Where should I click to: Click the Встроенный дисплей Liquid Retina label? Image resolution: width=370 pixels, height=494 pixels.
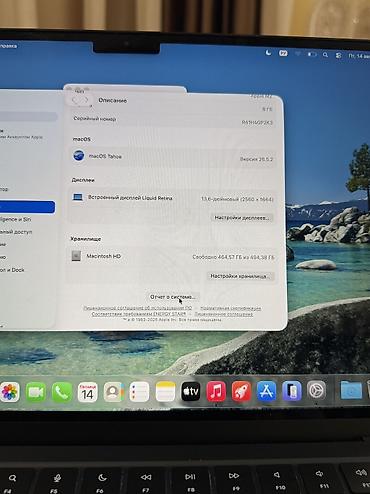(130, 198)
